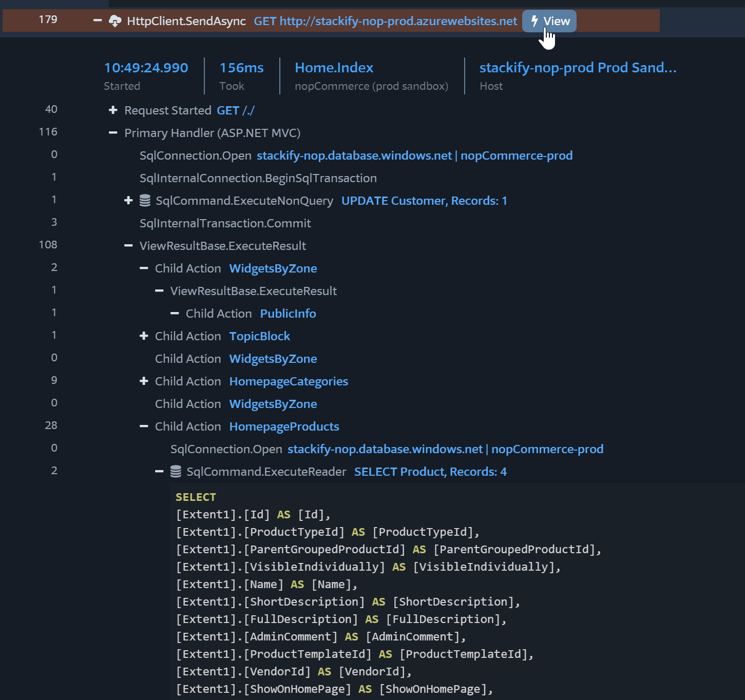Collapse the SqlCommand.ExecuteReader row

click(159, 472)
